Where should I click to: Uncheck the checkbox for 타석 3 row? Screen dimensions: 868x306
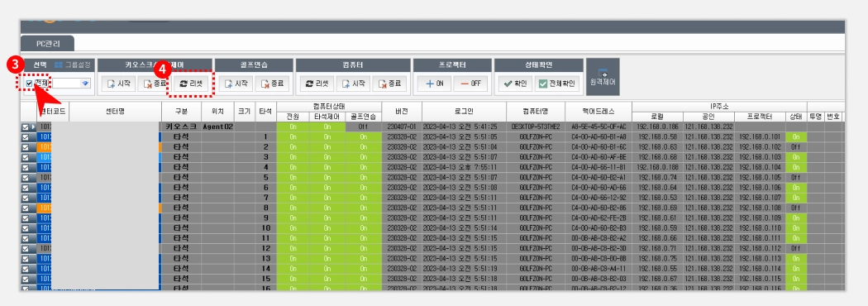(26, 157)
